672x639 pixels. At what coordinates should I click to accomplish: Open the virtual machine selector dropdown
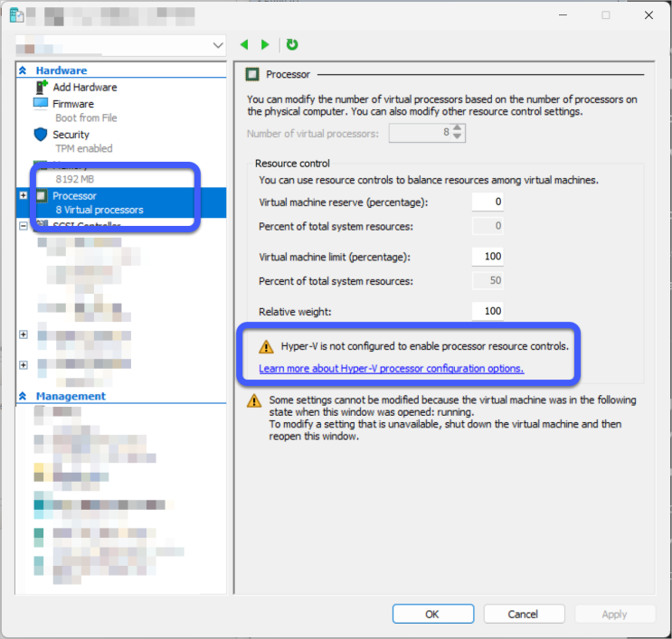coord(218,45)
